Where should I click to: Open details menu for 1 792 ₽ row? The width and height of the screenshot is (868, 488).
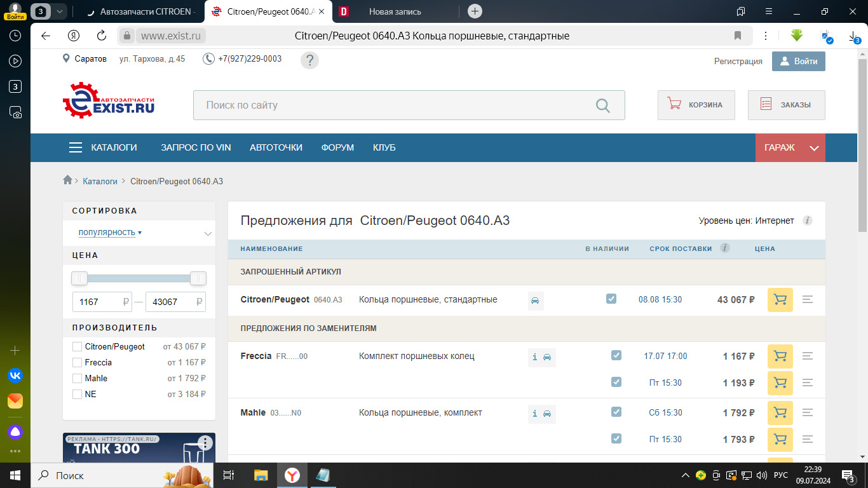pos(808,413)
